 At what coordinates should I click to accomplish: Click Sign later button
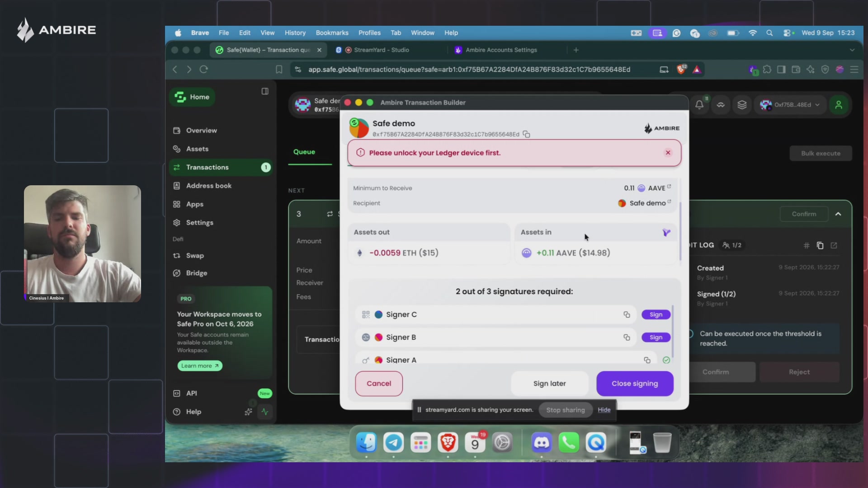[x=550, y=384]
